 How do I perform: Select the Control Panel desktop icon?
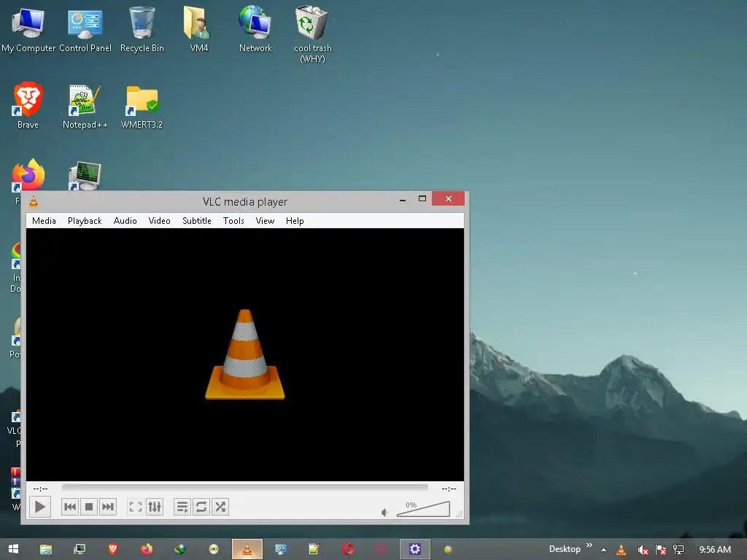85,29
